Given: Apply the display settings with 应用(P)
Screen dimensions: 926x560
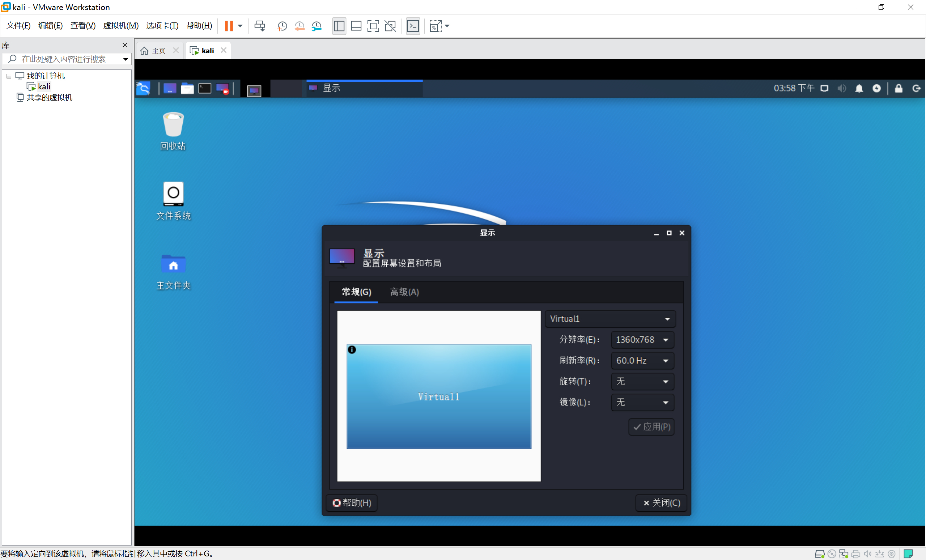Looking at the screenshot, I should click(x=651, y=427).
